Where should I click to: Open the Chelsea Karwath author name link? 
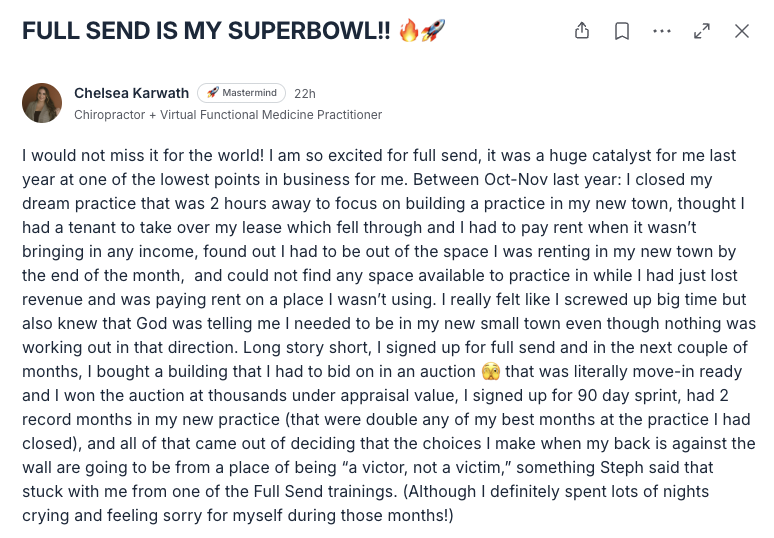pyautogui.click(x=131, y=93)
